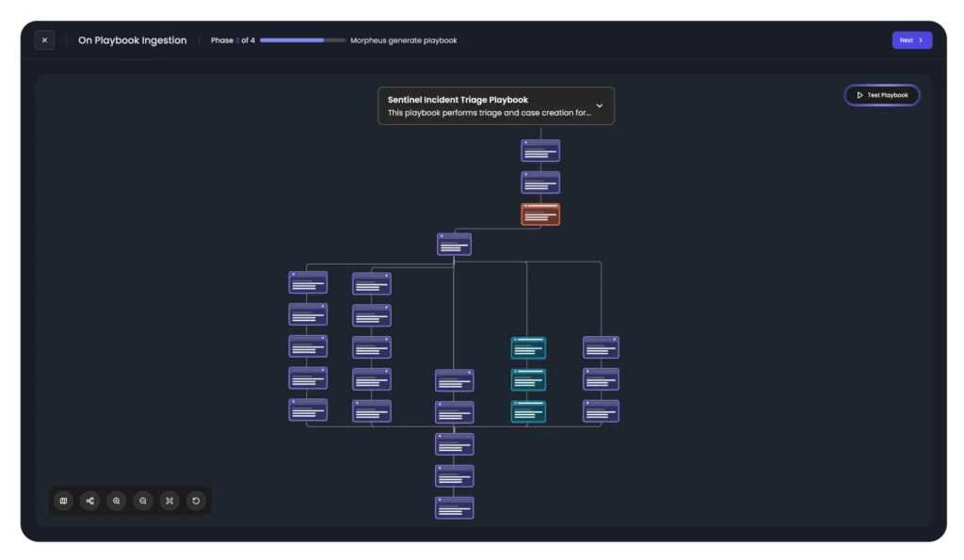Click the On Playbook Ingestion heading
The image size is (964, 560).
(x=132, y=40)
